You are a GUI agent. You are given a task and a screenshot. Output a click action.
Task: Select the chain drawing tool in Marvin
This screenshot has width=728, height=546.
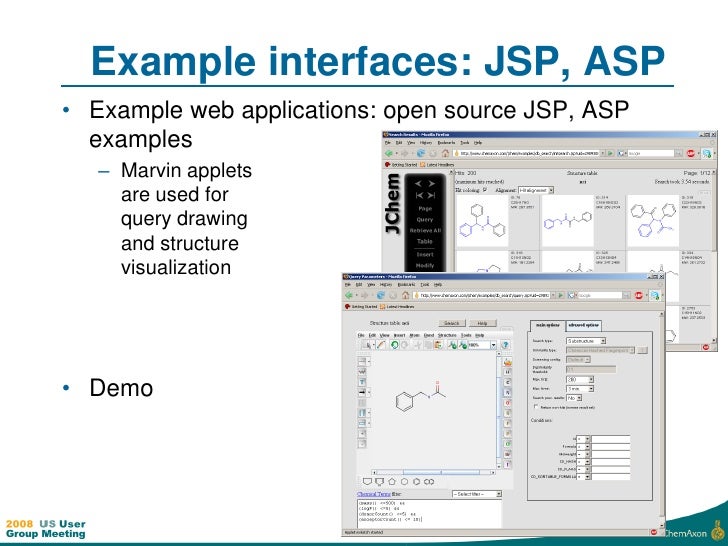pos(362,371)
